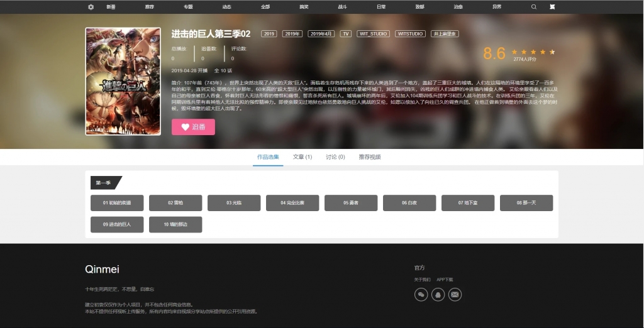Click the anime cover poster thumbnail
This screenshot has height=328, width=644.
tap(123, 81)
